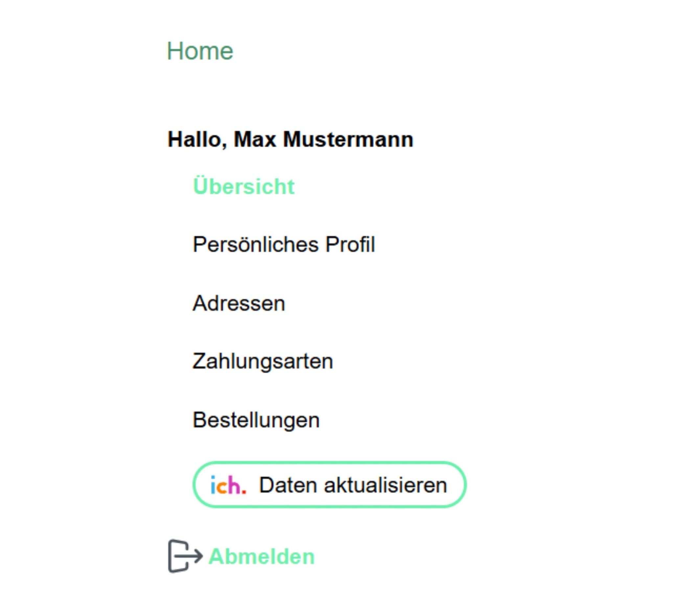Select the highlighted green Übersicht entry

(243, 186)
